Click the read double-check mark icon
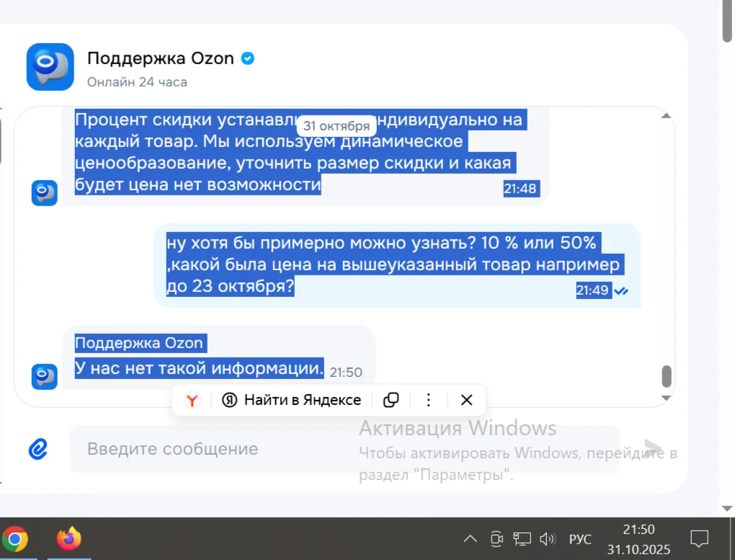Viewport: 735px width, 560px height. click(x=621, y=291)
